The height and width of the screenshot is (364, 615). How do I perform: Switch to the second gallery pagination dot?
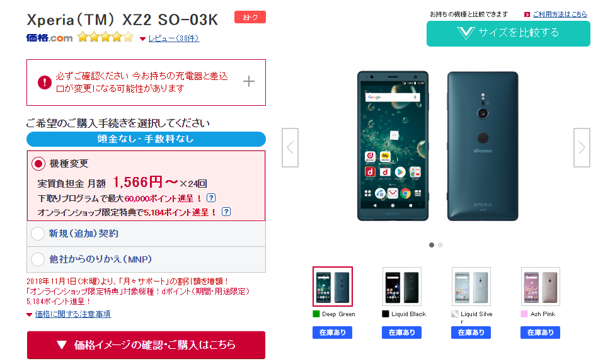[x=440, y=245]
